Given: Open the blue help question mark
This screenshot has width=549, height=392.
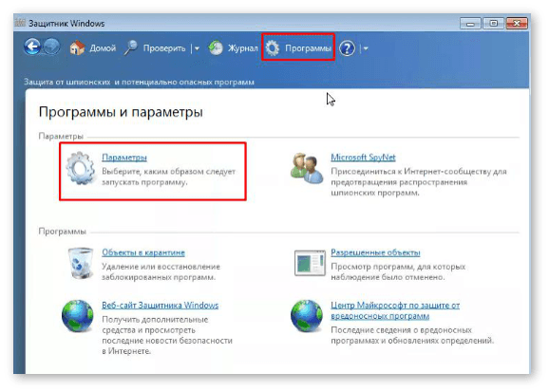Looking at the screenshot, I should pyautogui.click(x=347, y=48).
